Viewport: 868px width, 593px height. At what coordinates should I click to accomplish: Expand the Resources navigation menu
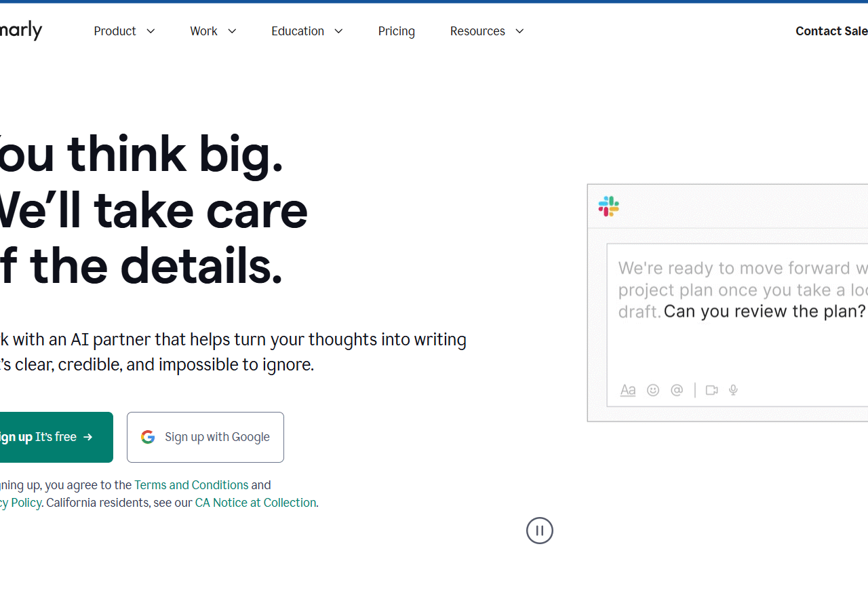(487, 31)
